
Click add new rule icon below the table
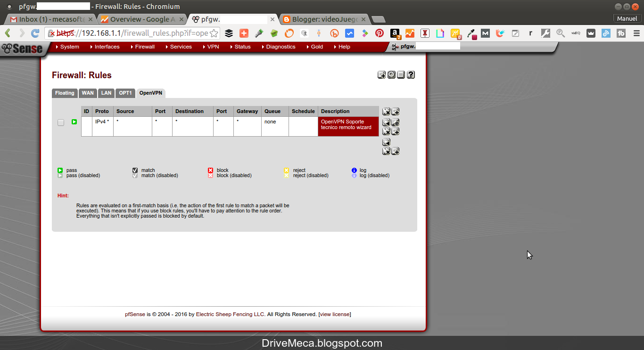coord(396,151)
